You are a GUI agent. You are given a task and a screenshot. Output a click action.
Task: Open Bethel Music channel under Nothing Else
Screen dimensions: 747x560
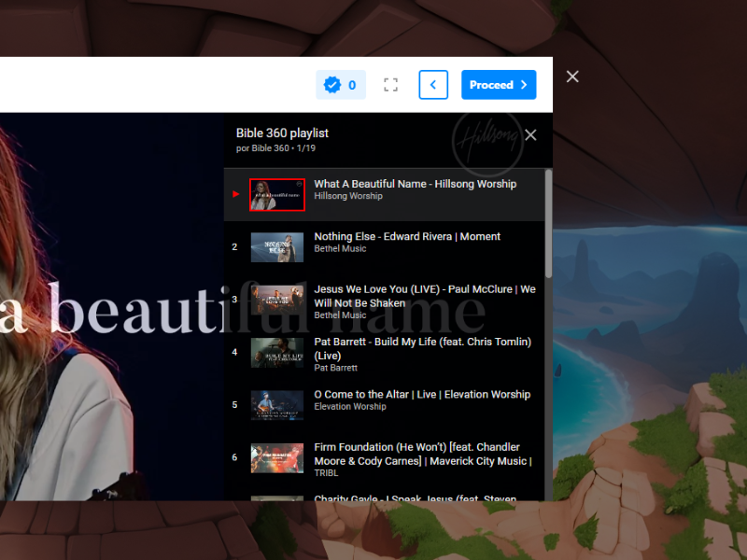click(x=340, y=249)
